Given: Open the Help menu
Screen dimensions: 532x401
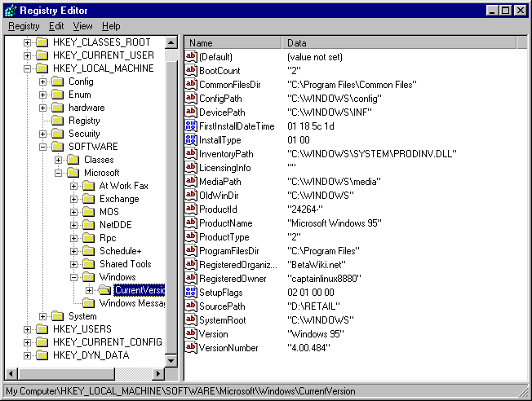Looking at the screenshot, I should tap(111, 26).
